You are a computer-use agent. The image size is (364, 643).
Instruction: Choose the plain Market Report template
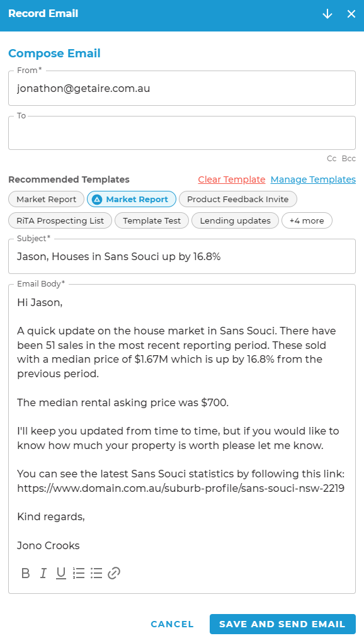pyautogui.click(x=47, y=199)
